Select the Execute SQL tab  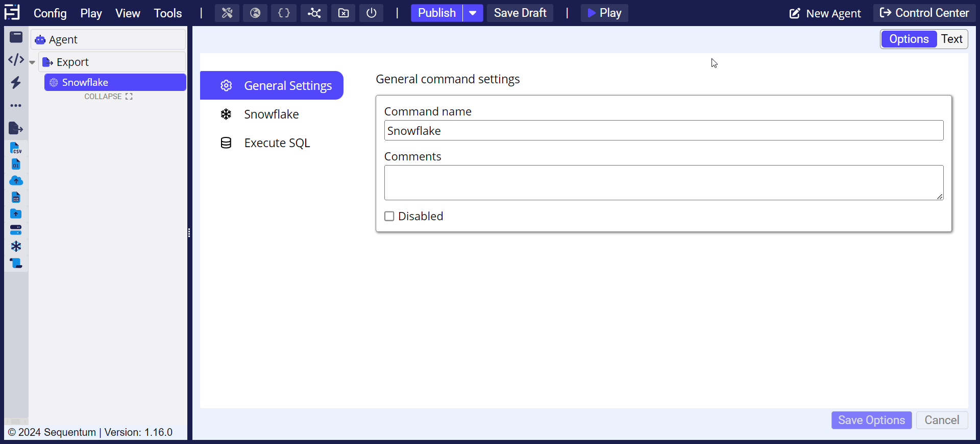[x=272, y=143]
